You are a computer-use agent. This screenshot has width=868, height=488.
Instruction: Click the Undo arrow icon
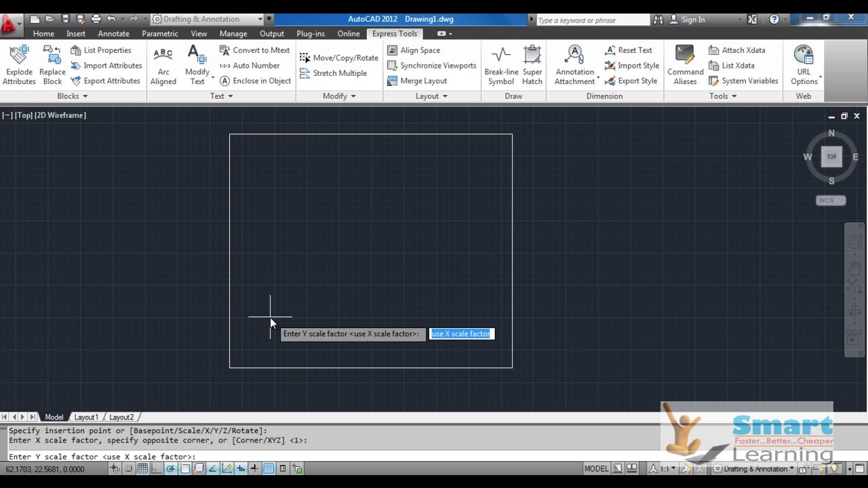[111, 19]
